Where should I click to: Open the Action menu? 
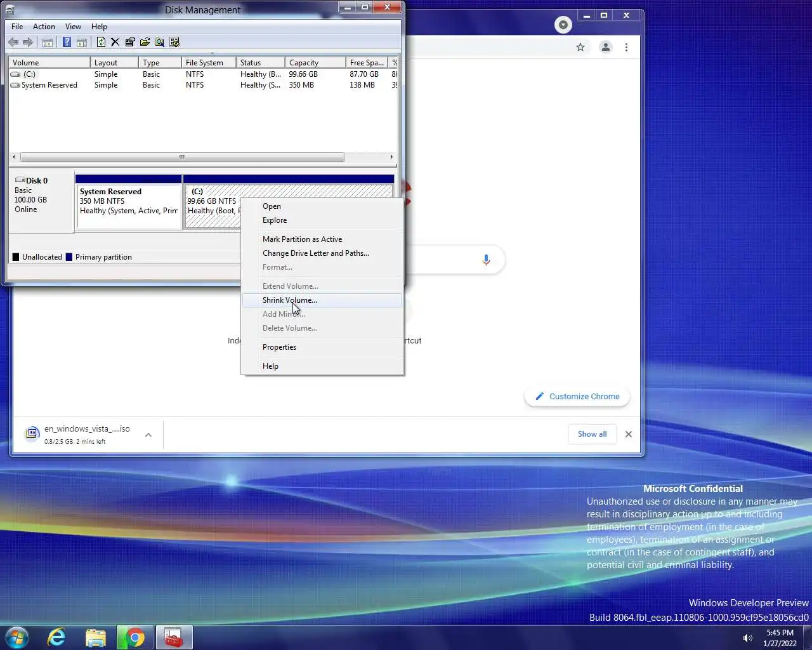tap(44, 27)
